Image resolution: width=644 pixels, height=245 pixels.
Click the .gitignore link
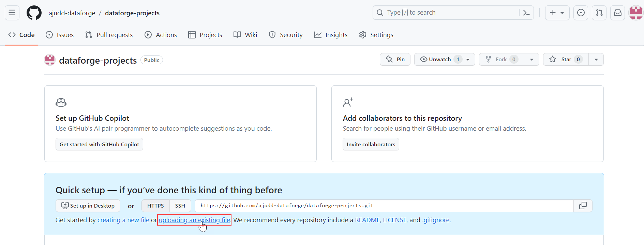tap(436, 220)
